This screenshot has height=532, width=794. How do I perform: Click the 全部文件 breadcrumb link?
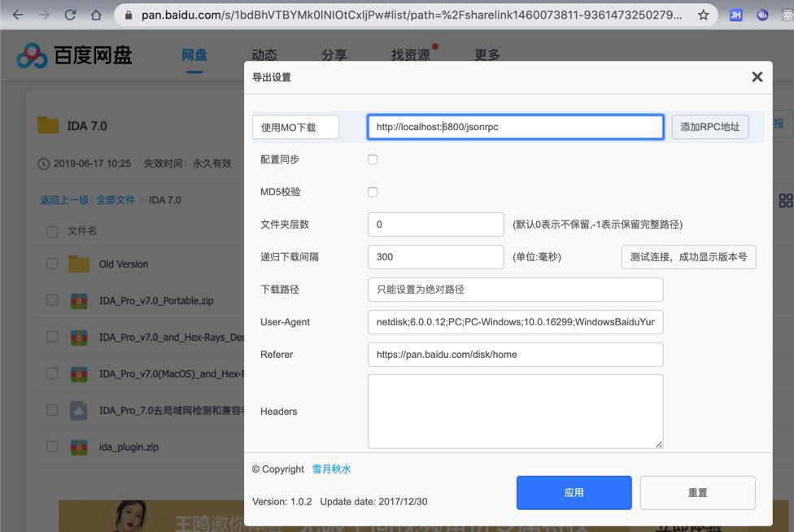point(116,200)
